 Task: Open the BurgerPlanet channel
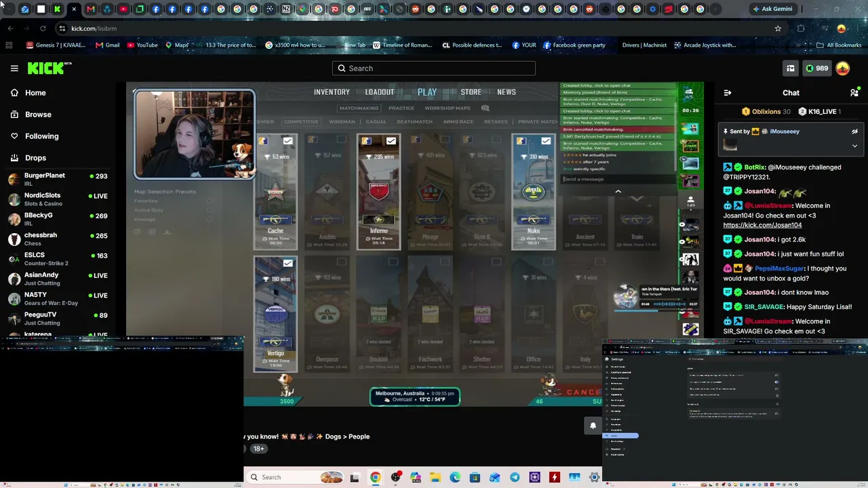point(58,179)
